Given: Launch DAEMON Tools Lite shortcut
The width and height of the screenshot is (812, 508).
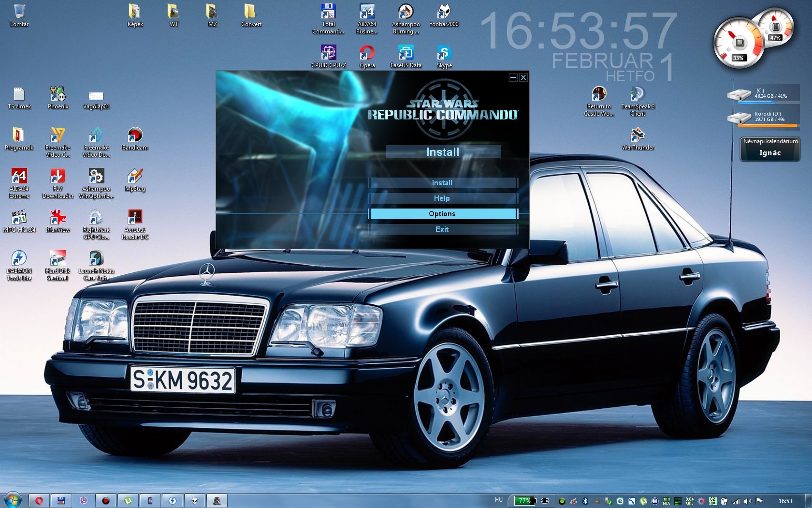Looking at the screenshot, I should point(19,266).
